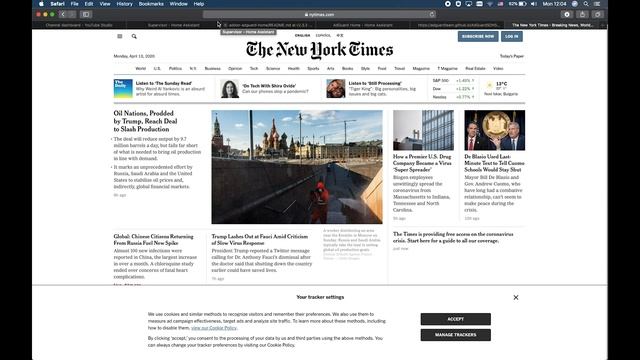Click the Wi-Fi status icon
640x360 pixels.
(490, 4)
